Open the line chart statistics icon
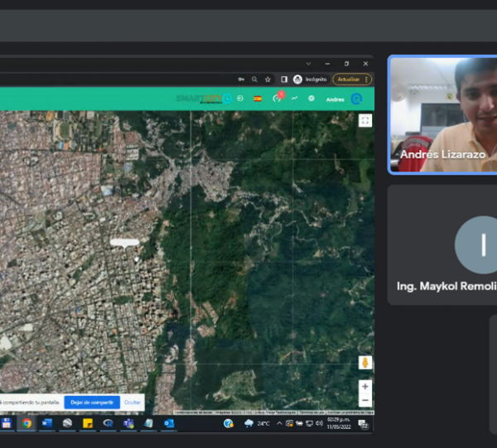 pos(294,99)
